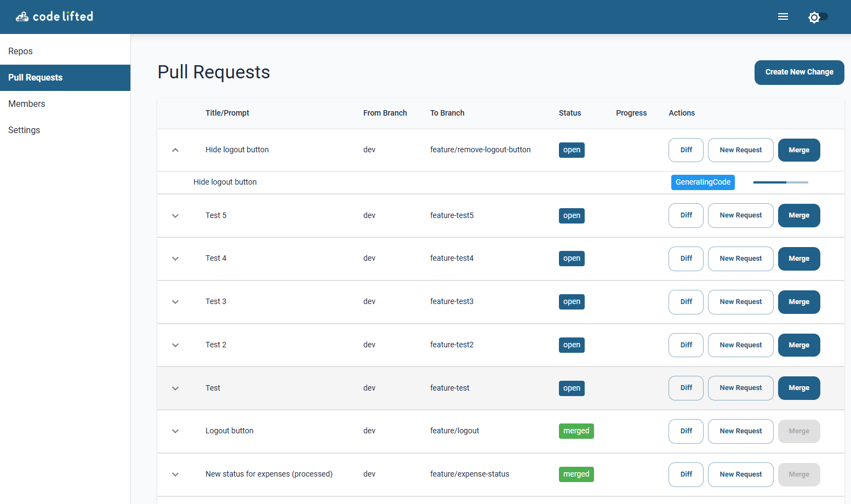Select Pull Requests in the sidebar
The height and width of the screenshot is (504, 851).
point(36,78)
